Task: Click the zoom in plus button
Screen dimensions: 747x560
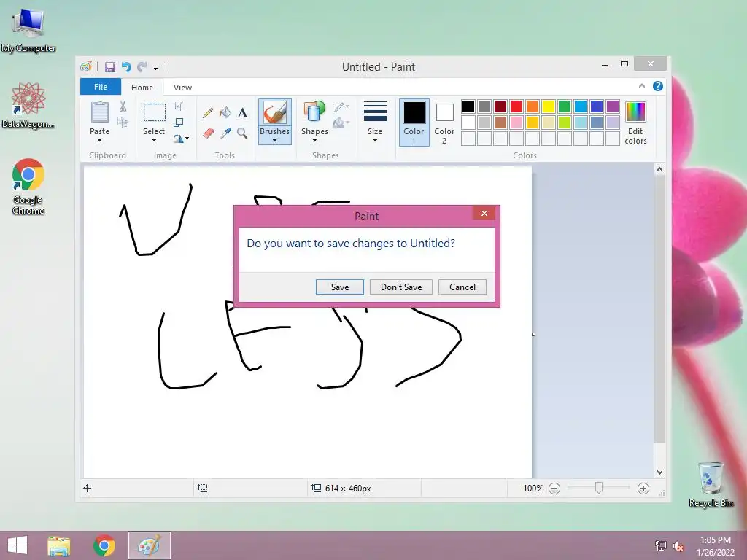Action: (643, 489)
